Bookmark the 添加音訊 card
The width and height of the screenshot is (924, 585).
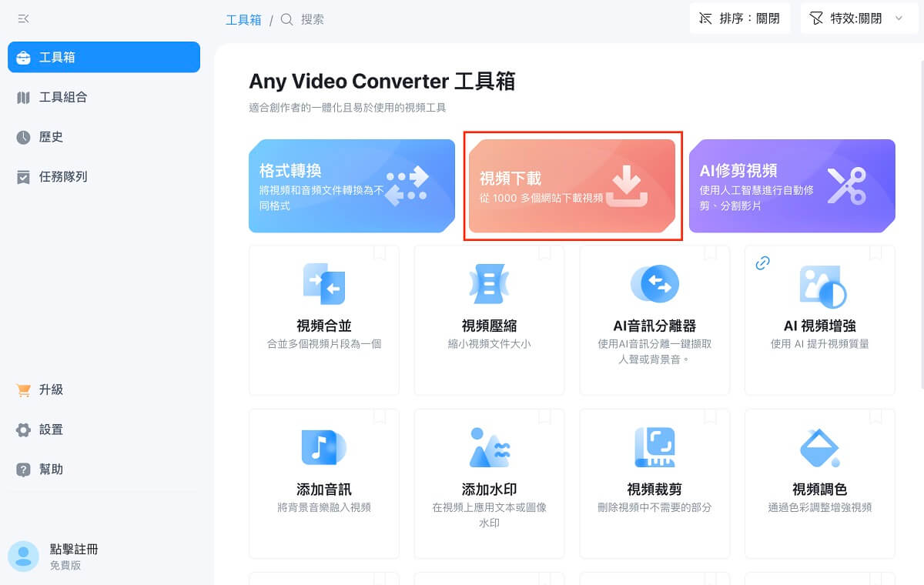[380, 416]
